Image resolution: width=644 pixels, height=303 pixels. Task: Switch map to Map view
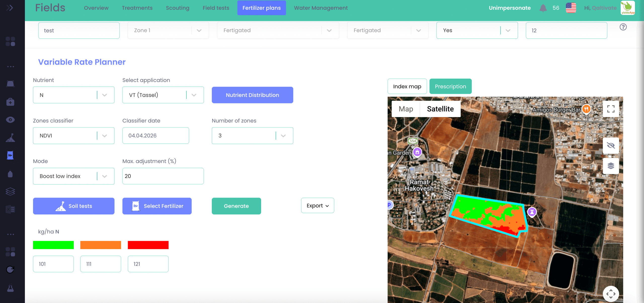(x=406, y=109)
